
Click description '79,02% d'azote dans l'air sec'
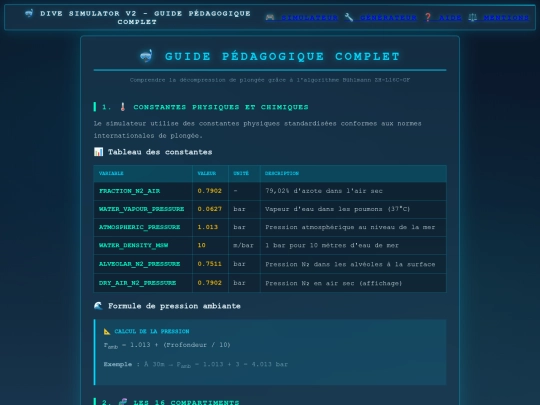pyautogui.click(x=324, y=191)
